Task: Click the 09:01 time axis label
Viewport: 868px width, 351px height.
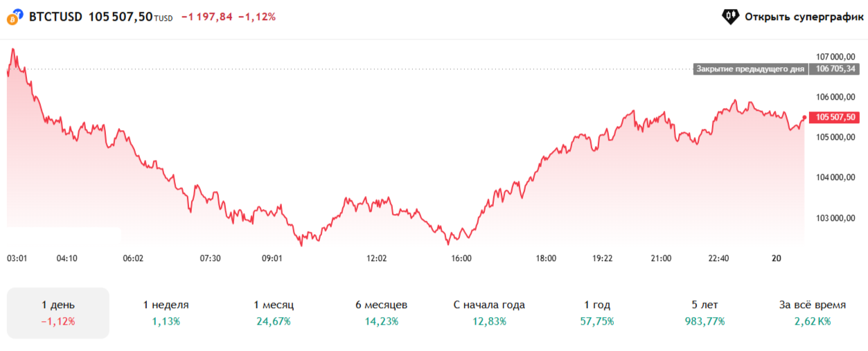Action: coord(272,258)
